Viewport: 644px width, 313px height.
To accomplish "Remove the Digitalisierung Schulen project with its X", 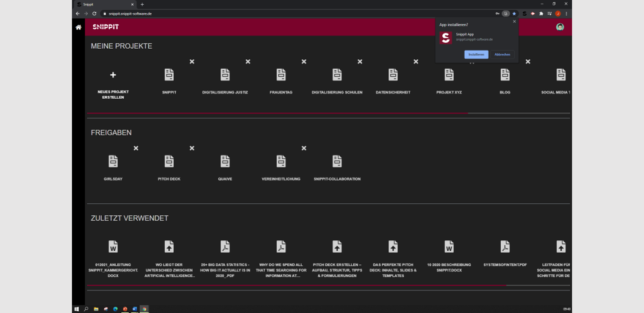I will (x=360, y=62).
